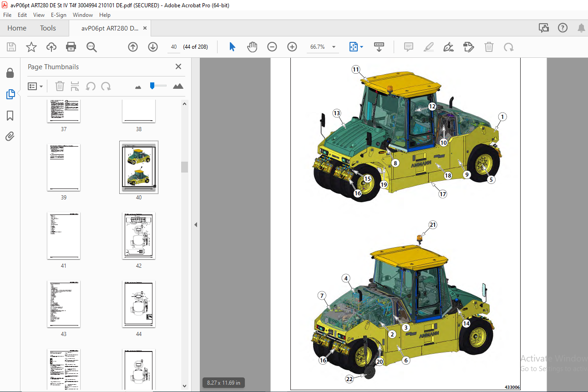This screenshot has height=392, width=588.
Task: Close the Page Thumbnails panel
Action: point(178,66)
